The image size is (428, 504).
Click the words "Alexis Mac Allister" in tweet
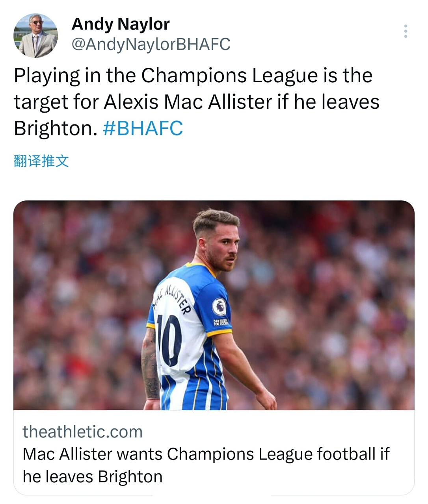pyautogui.click(x=188, y=102)
